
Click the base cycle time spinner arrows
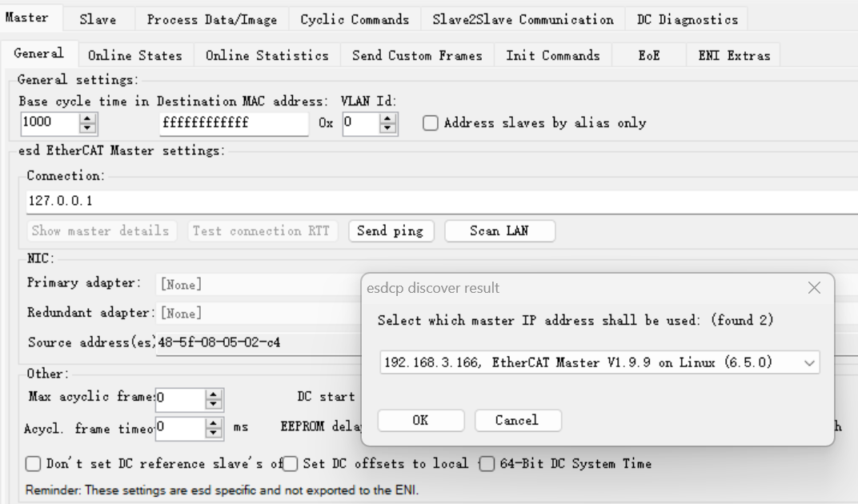(x=88, y=123)
